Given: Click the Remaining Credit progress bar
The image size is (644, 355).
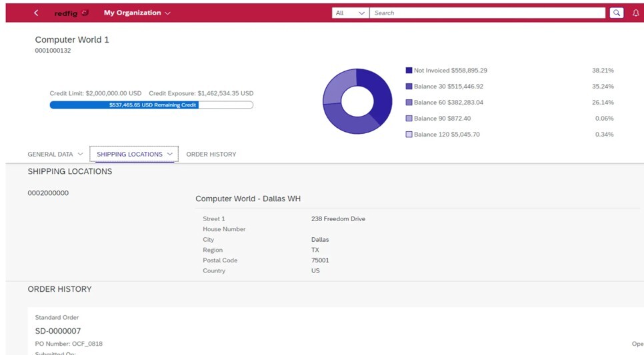Looking at the screenshot, I should (151, 105).
